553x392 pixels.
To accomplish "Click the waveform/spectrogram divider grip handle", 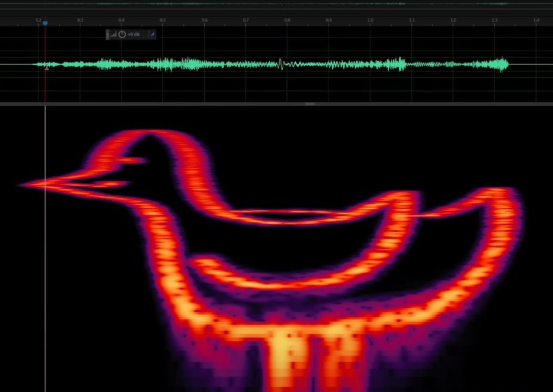I will pos(310,104).
